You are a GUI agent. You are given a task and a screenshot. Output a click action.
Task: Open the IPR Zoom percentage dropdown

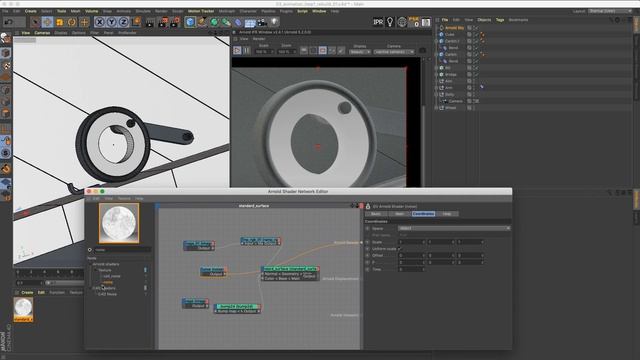pos(287,52)
